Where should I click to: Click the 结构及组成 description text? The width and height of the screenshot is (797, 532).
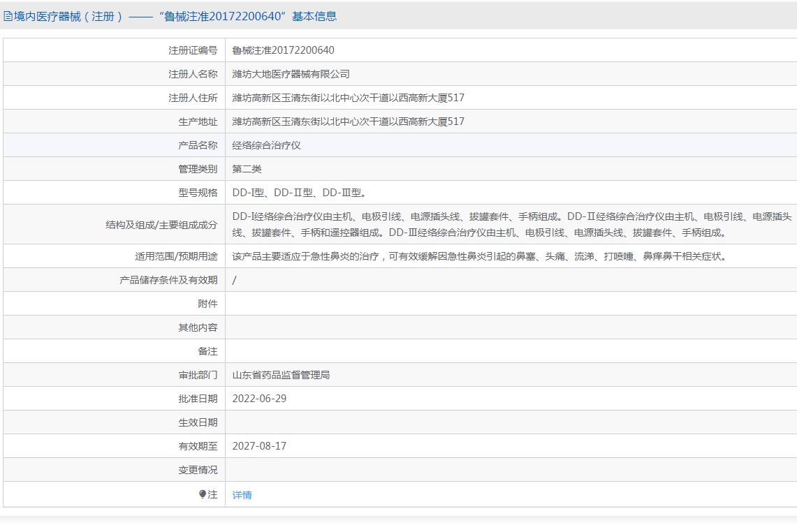[511, 224]
